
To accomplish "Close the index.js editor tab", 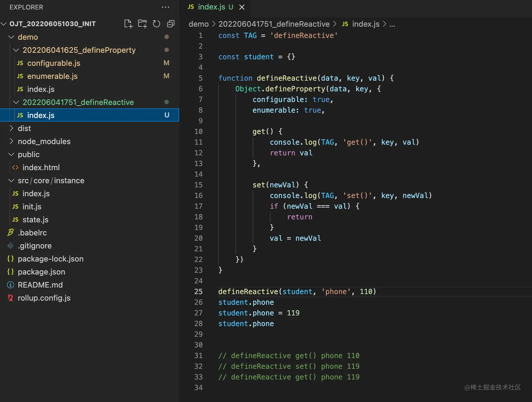I will [x=242, y=7].
